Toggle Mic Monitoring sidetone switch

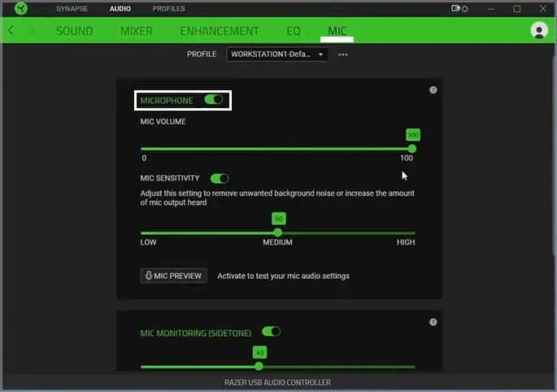(271, 332)
